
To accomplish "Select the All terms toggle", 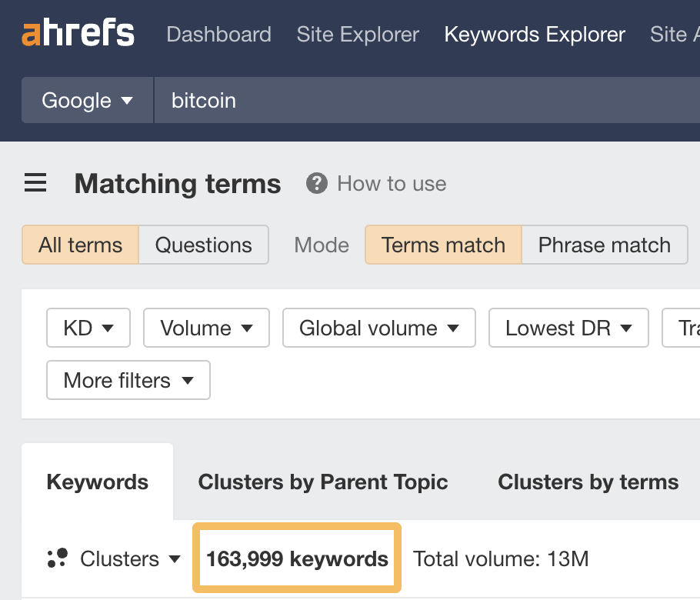I will [x=80, y=245].
